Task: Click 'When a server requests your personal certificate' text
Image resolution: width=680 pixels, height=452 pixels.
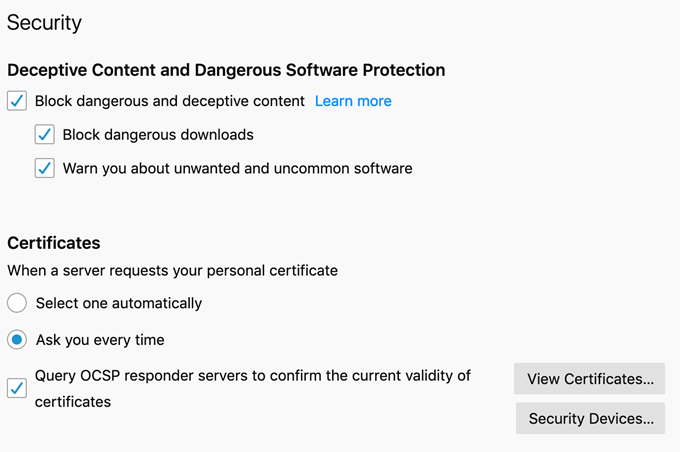Action: 172,270
